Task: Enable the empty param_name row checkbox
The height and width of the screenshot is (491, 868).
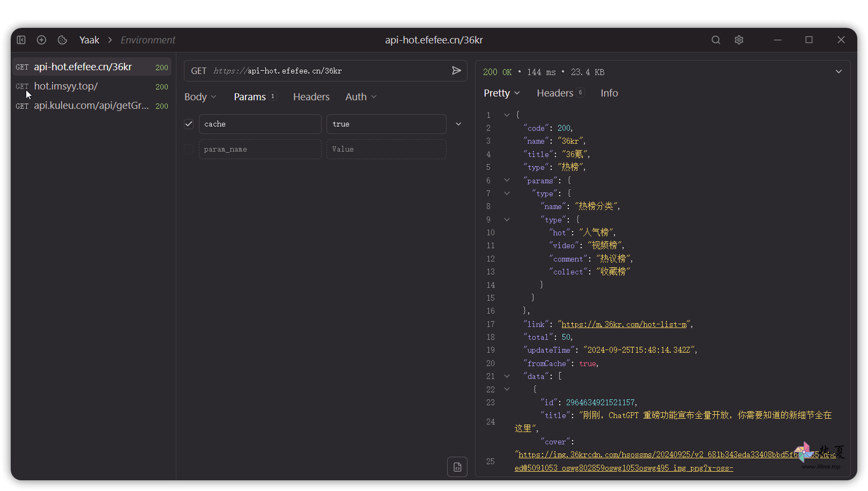Action: click(x=189, y=150)
